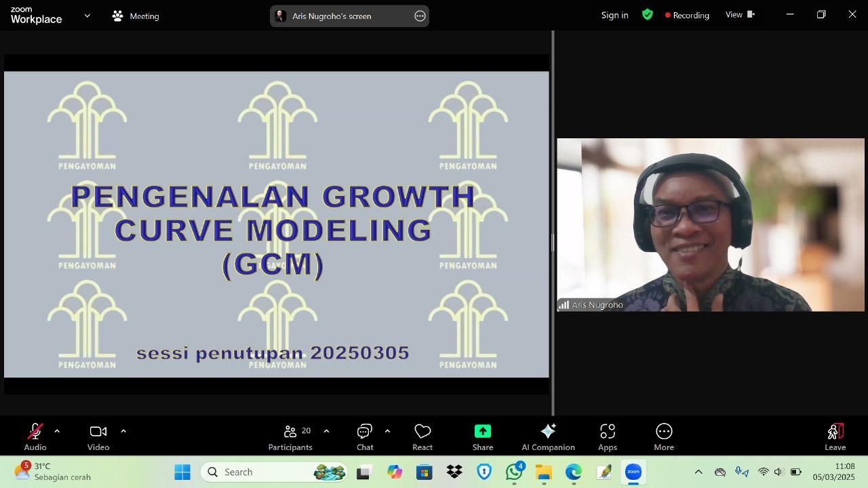The height and width of the screenshot is (488, 868).
Task: Click divider handle between screen and video
Action: 553,242
